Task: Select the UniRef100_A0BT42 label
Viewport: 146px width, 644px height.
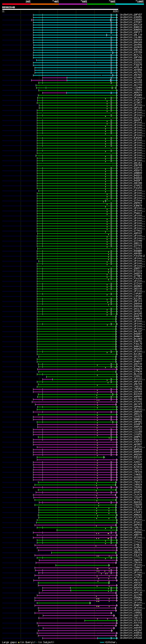Action: coord(131,635)
